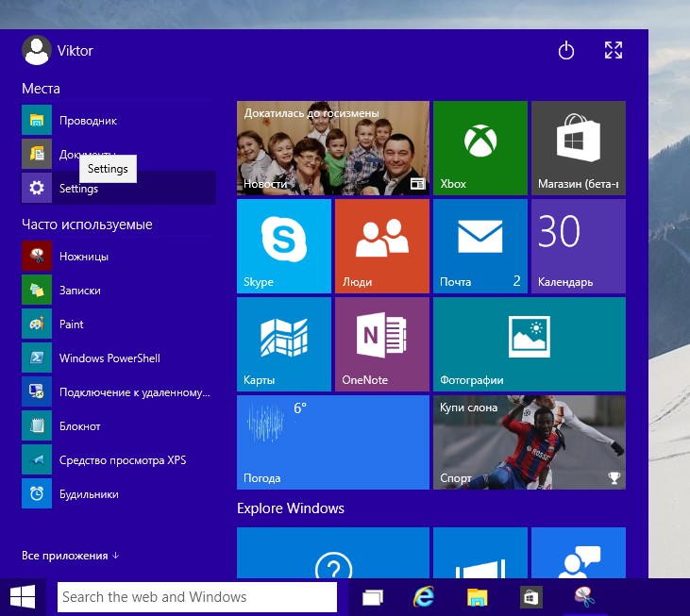The height and width of the screenshot is (616, 690).
Task: Expand Все приложения all apps list
Action: coord(71,556)
